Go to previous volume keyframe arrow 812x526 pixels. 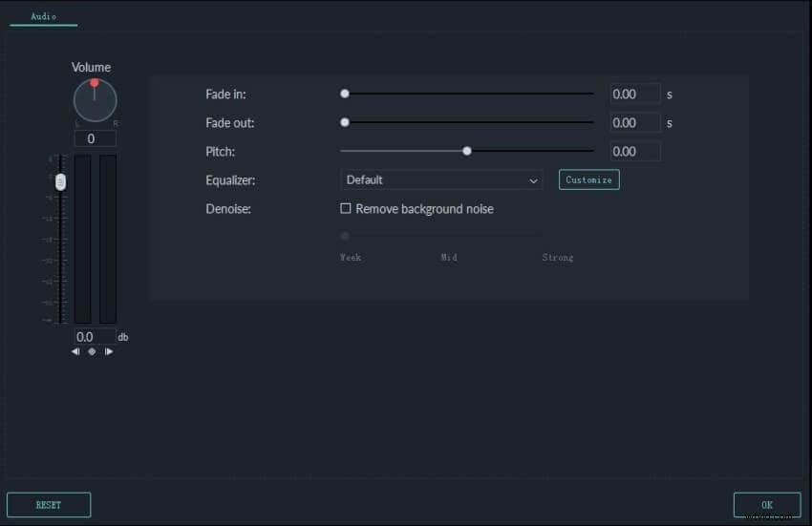pos(75,351)
